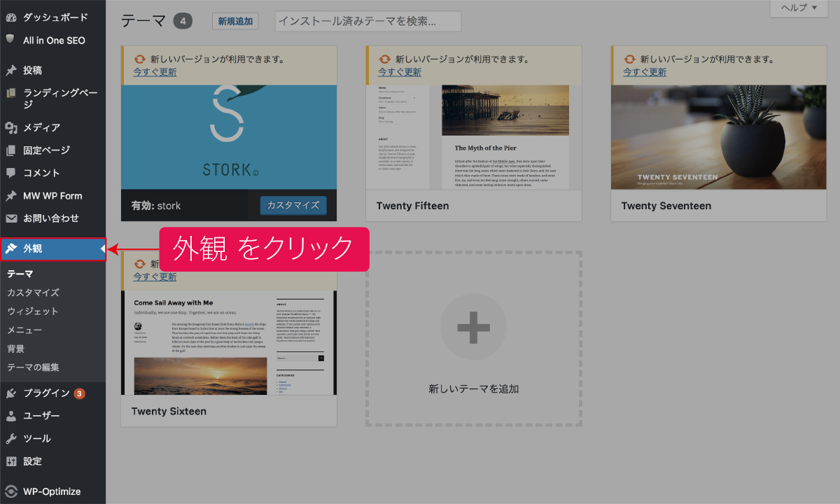
Task: Click the プラグイン plug icon
Action: click(11, 393)
